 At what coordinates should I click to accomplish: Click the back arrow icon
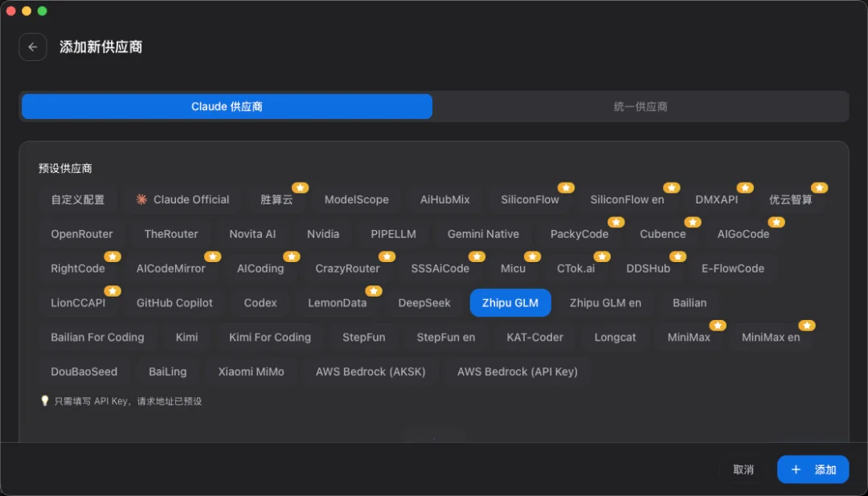coord(32,47)
